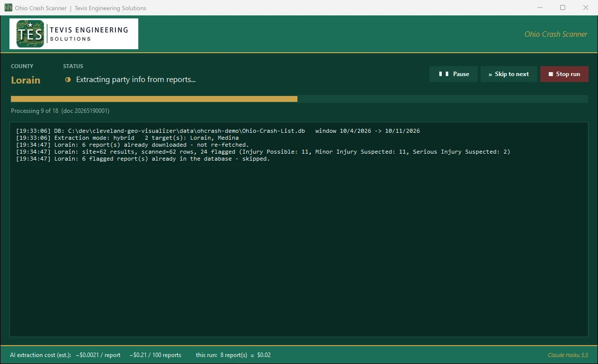This screenshot has height=364, width=598.
Task: Click the '6 report(s) already downloaded' log line
Action: tap(132, 145)
